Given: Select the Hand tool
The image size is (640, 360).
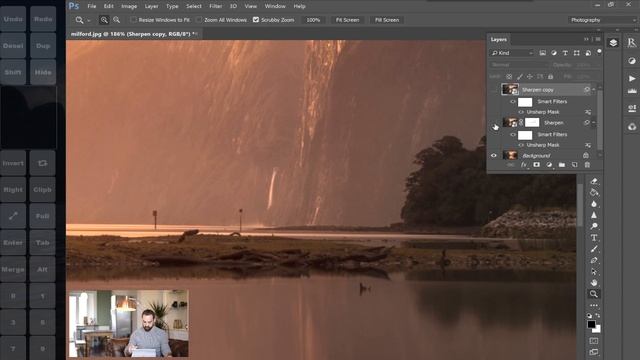Looking at the screenshot, I should tap(594, 282).
